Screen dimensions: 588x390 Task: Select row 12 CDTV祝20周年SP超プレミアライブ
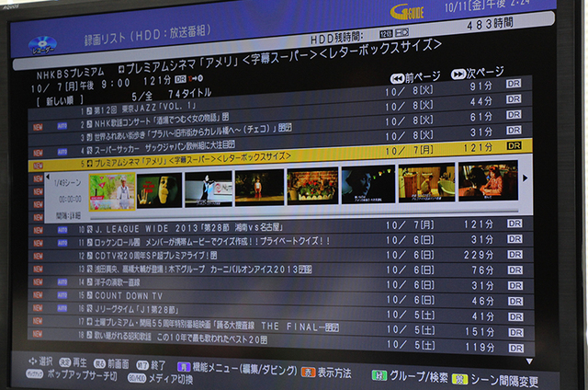tap(280, 255)
